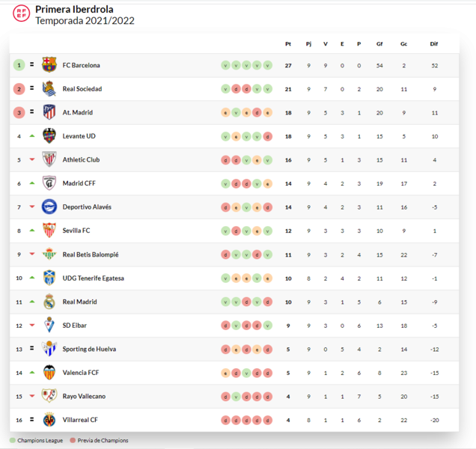Click the Gf column header

coord(379,44)
